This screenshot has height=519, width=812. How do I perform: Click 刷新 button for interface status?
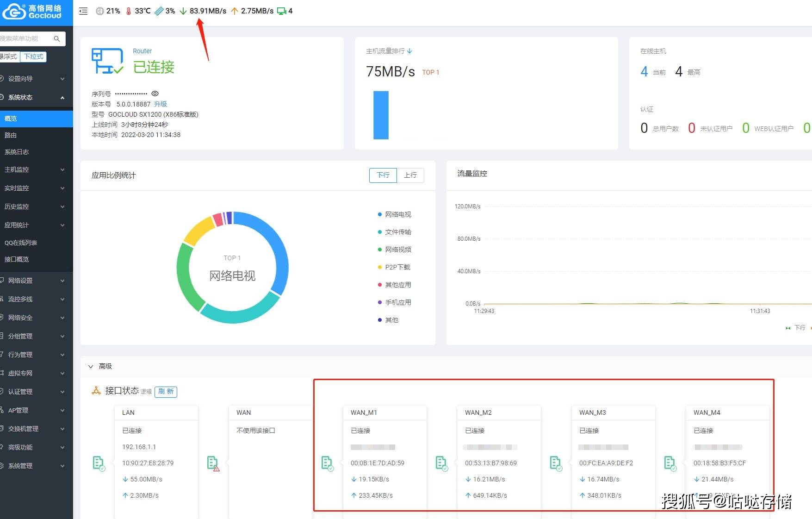[x=166, y=392]
